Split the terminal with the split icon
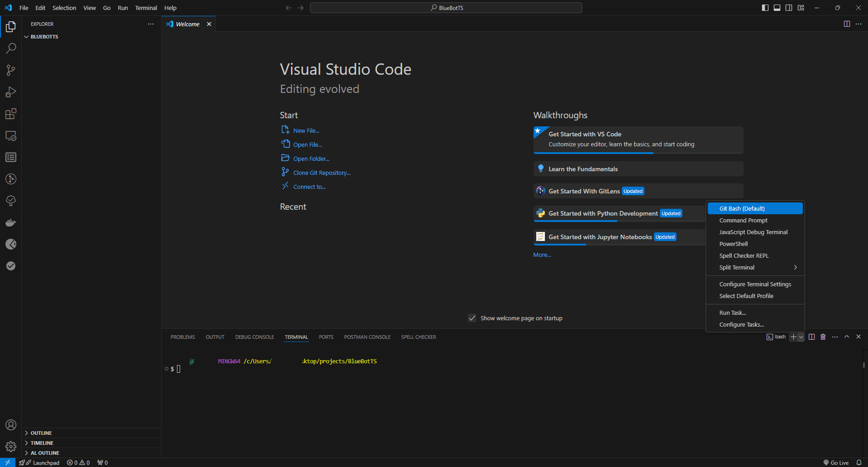This screenshot has height=467, width=868. pos(812,337)
